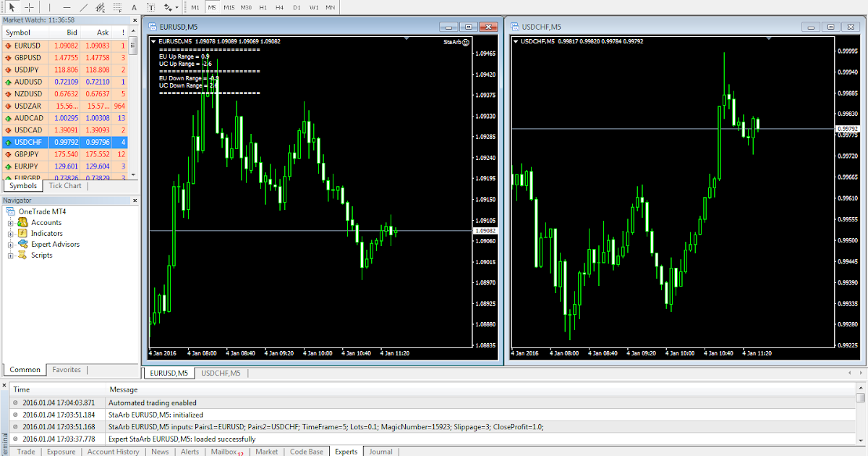Click EURUSD,M5 chart window icon

tap(153, 27)
